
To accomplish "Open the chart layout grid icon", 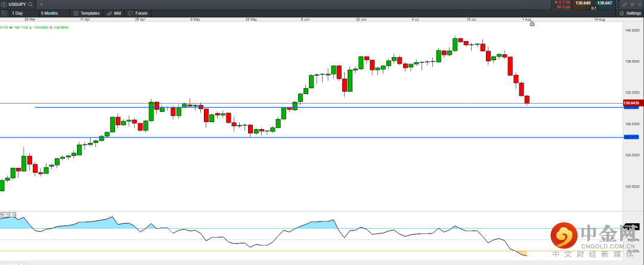I will 4,13.
